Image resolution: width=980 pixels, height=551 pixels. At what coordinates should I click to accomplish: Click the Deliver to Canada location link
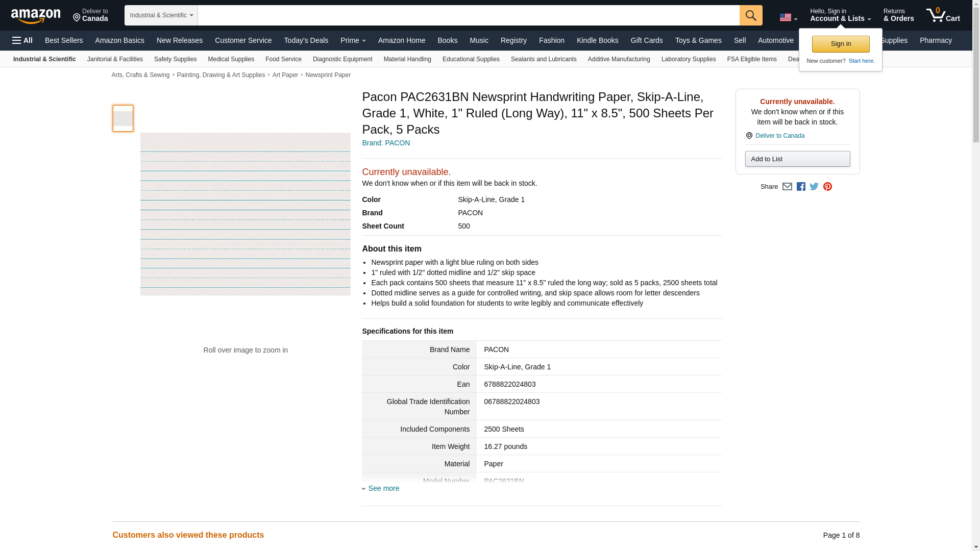[x=779, y=136]
